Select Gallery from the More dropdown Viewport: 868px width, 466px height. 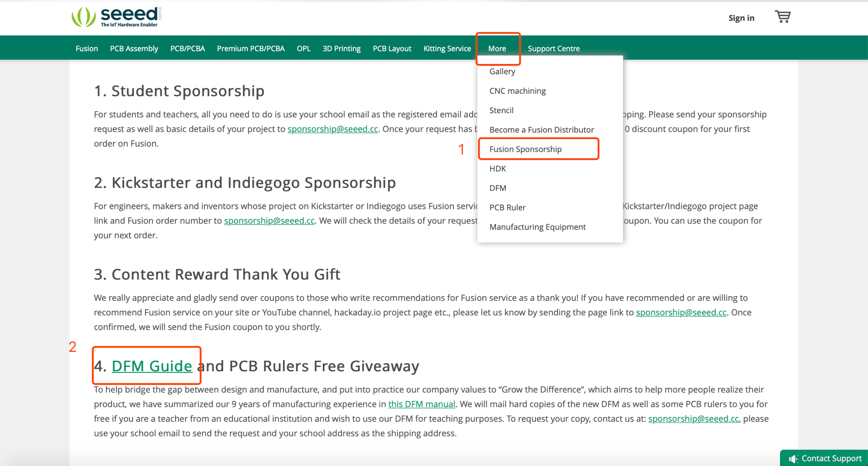pyautogui.click(x=502, y=72)
